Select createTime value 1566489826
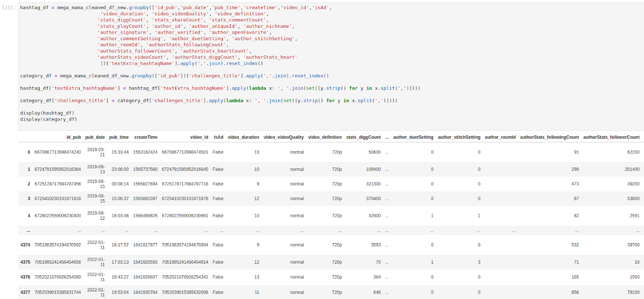 coord(145,216)
